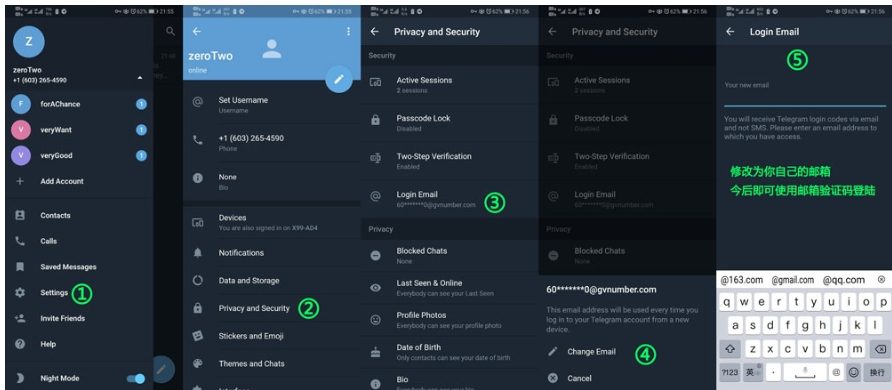Open Blocked Chats set to None

(x=449, y=255)
